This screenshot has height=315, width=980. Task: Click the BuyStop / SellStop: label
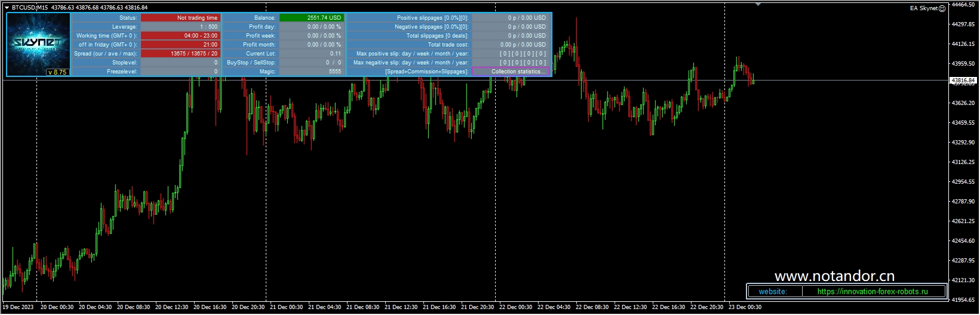point(251,63)
